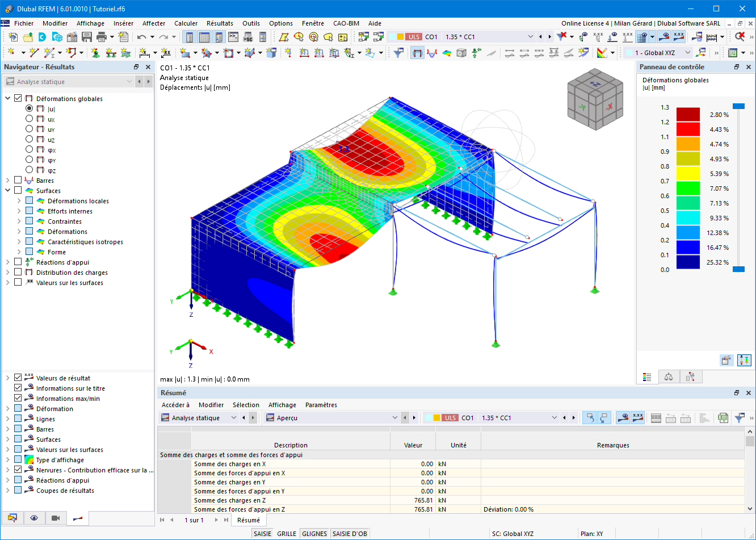This screenshot has width=756, height=540.
Task: Redo the last undone action
Action: tap(163, 37)
